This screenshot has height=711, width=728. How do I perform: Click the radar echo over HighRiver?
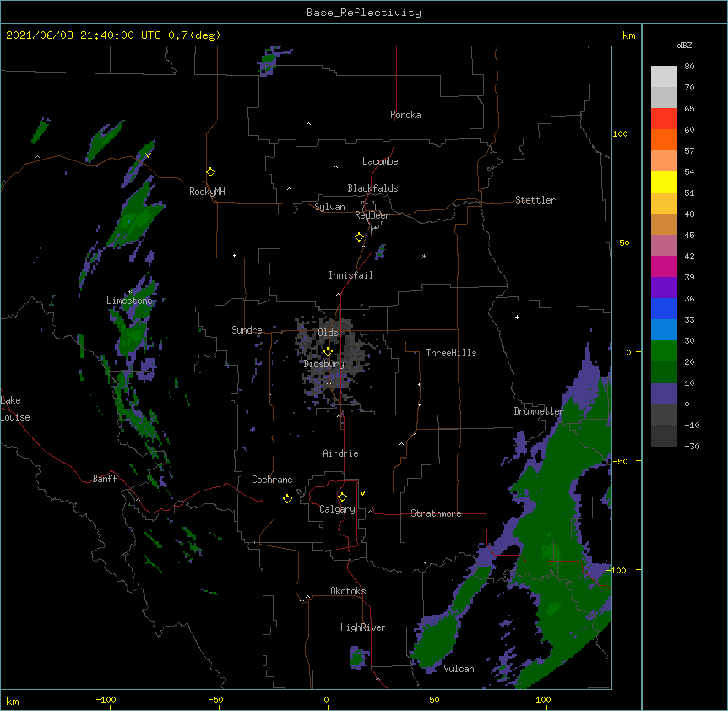[x=359, y=658]
